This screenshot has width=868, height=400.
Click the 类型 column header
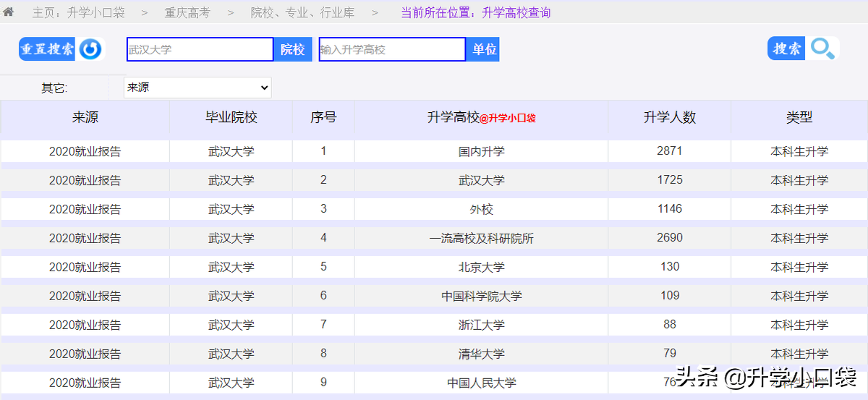pos(799,117)
